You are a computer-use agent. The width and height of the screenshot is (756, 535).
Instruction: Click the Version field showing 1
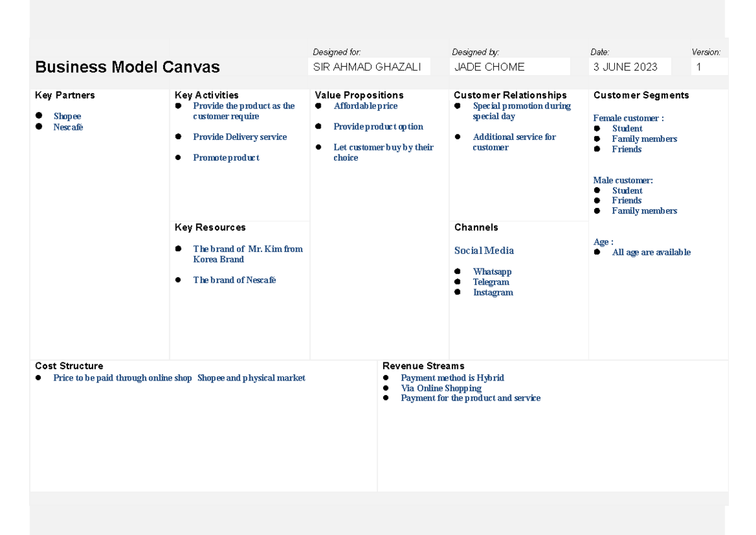[708, 67]
